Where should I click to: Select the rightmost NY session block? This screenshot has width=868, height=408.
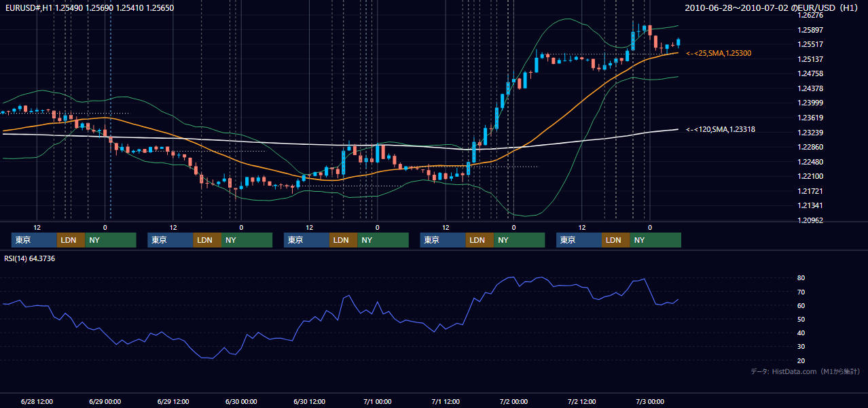pyautogui.click(x=655, y=240)
